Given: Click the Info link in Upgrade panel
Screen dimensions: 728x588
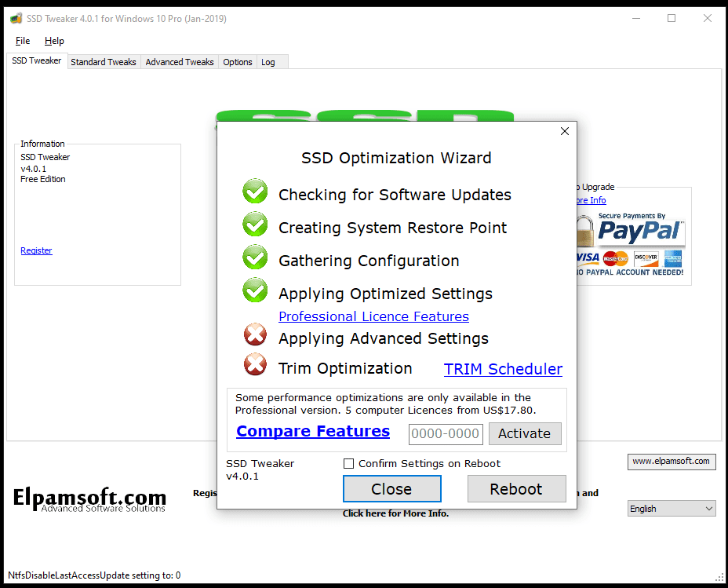Looking at the screenshot, I should (591, 200).
